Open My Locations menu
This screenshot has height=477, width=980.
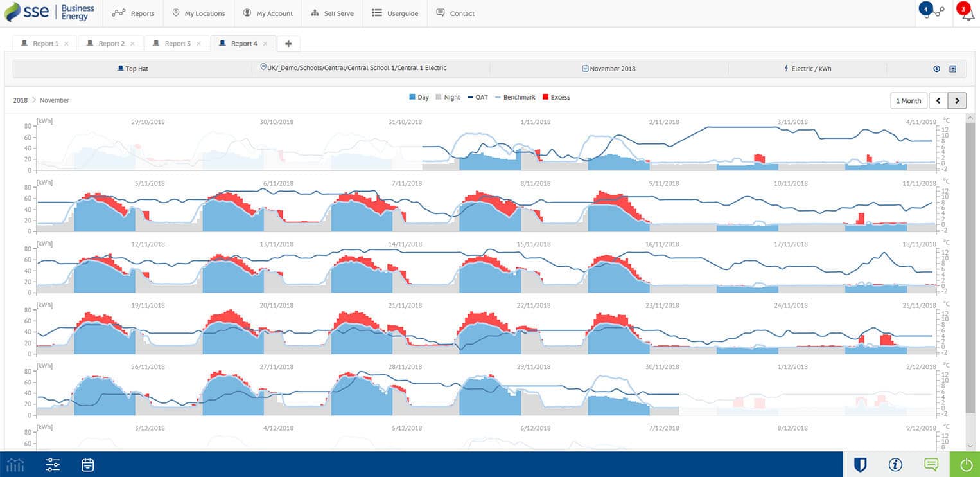pos(198,14)
